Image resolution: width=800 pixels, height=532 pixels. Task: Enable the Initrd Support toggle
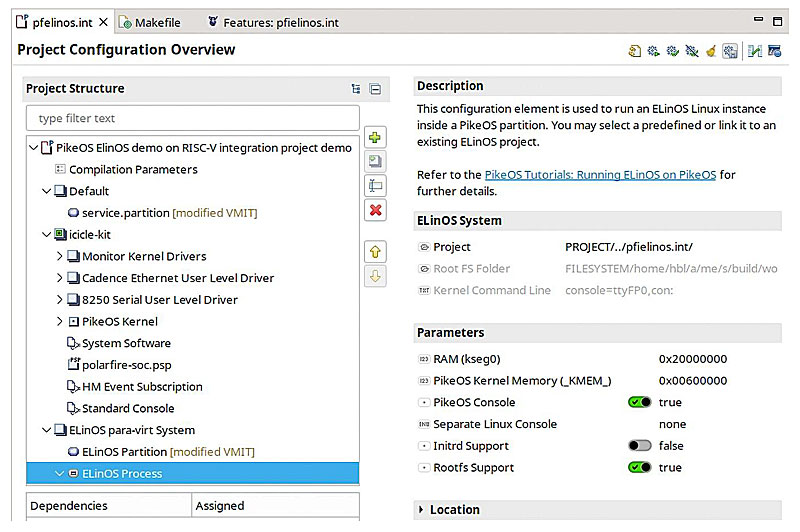click(x=639, y=446)
